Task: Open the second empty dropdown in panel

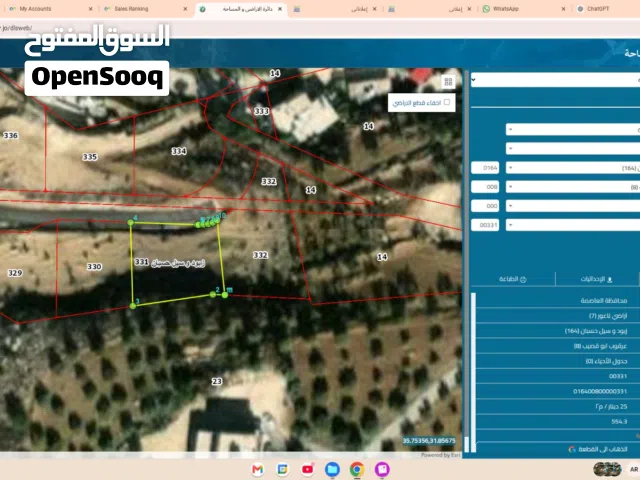Action: 573,149
